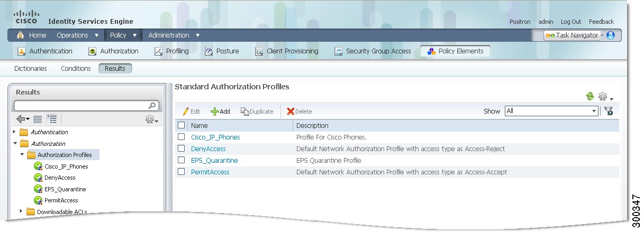Switch to list view icon in the Results panel
644x232 pixels.
click(38, 119)
